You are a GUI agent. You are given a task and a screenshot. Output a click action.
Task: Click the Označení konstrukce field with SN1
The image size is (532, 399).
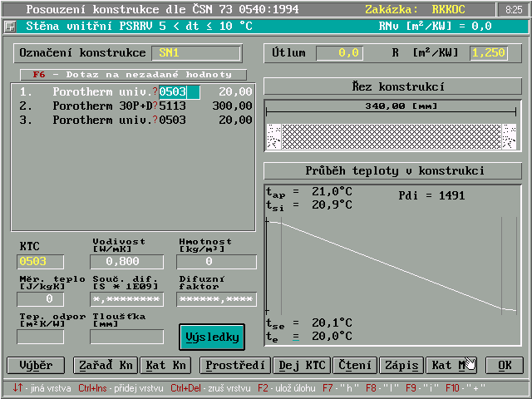point(195,53)
